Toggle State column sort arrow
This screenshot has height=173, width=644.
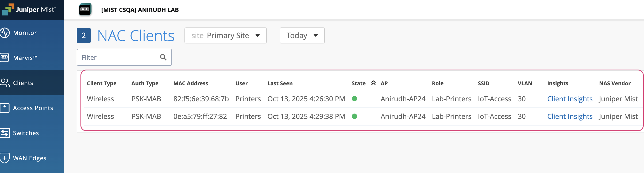coord(373,83)
